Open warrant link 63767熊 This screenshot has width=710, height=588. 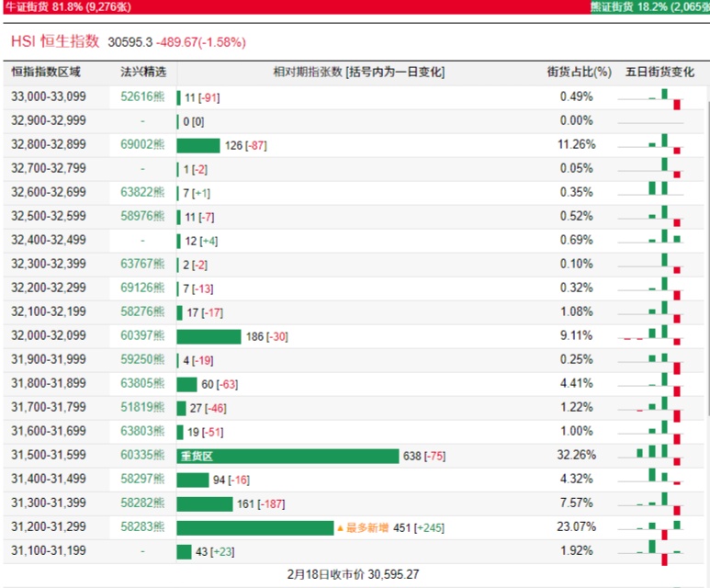click(142, 264)
